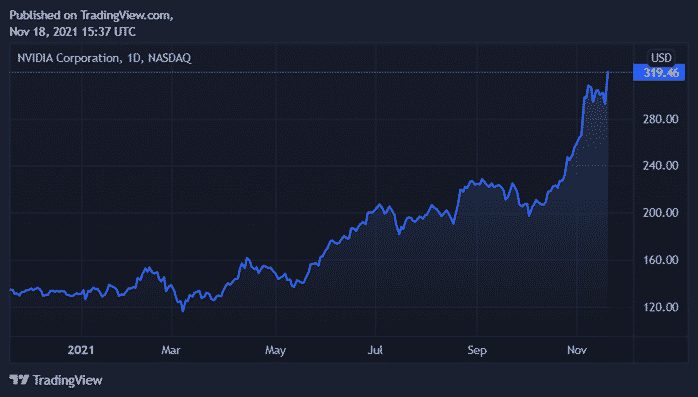Click the NVIDIA Corporation, 1D, NASDAQ title
This screenshot has height=397, width=698.
(x=104, y=58)
